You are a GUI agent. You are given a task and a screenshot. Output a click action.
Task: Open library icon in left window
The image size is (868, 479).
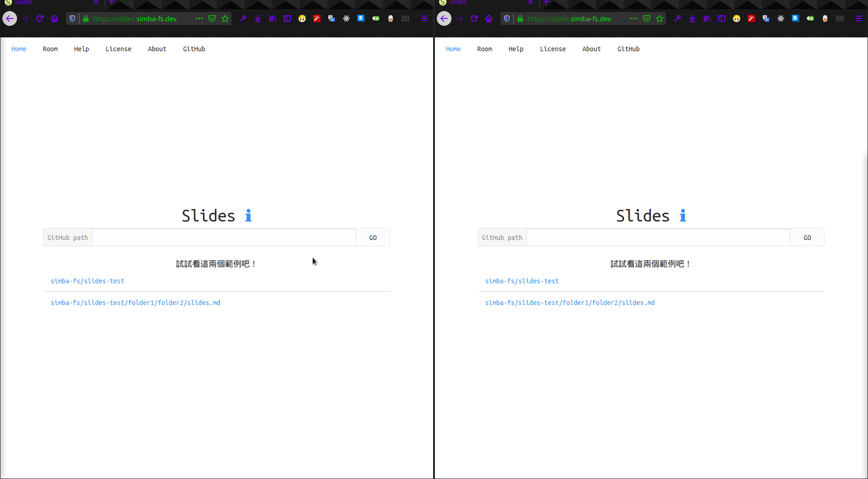tap(273, 18)
